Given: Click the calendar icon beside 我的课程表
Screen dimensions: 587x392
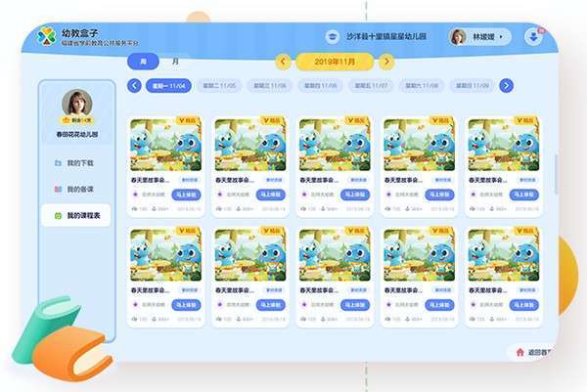Looking at the screenshot, I should (58, 215).
